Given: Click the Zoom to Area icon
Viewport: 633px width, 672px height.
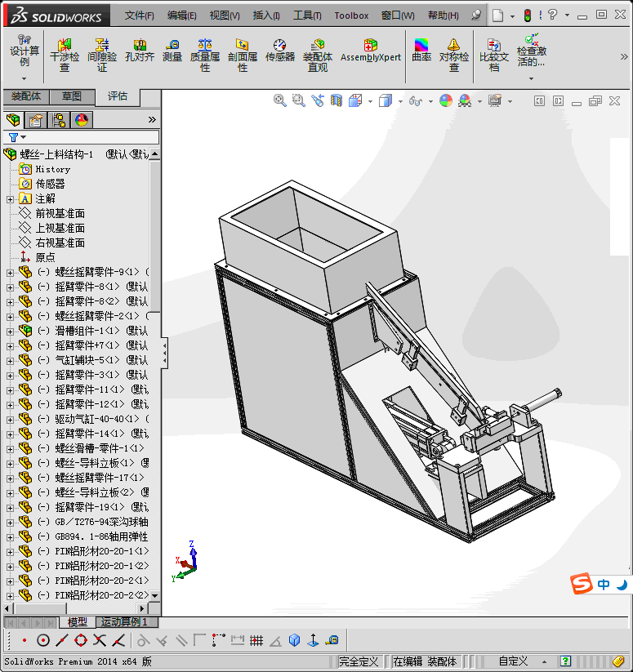Looking at the screenshot, I should (x=299, y=100).
